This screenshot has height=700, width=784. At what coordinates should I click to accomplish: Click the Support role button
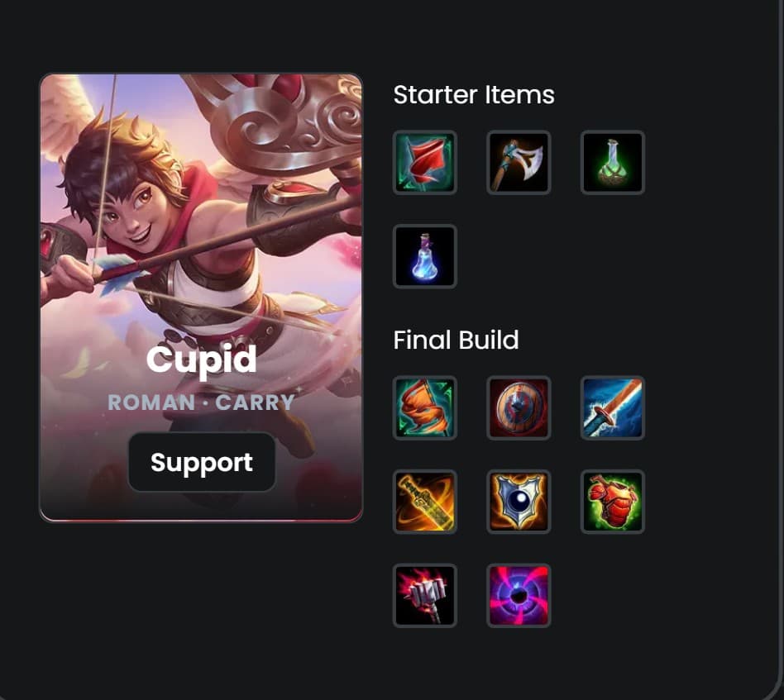click(202, 462)
